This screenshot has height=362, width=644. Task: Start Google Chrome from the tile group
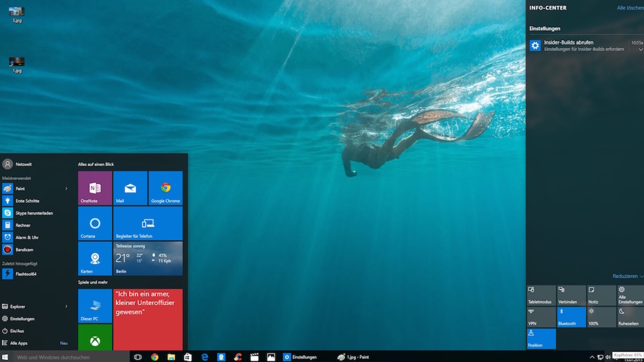coord(166,188)
